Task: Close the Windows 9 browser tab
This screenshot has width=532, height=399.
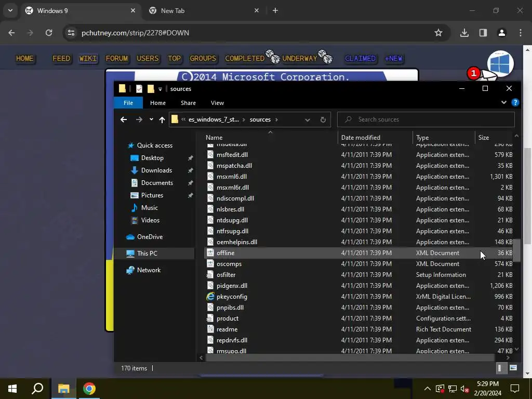Action: pyautogui.click(x=133, y=10)
